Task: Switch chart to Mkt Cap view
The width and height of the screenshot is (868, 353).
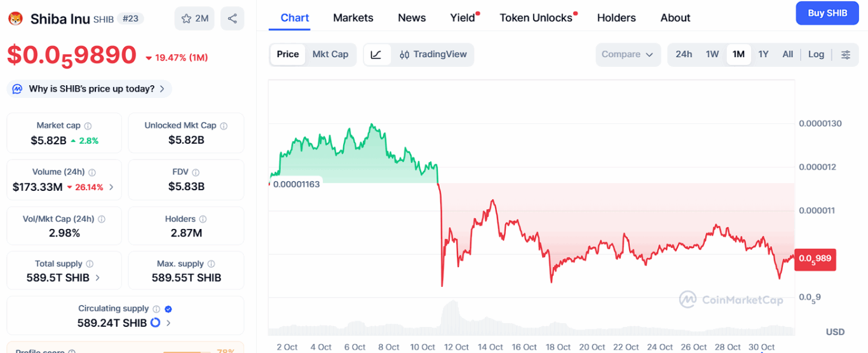Action: point(330,55)
